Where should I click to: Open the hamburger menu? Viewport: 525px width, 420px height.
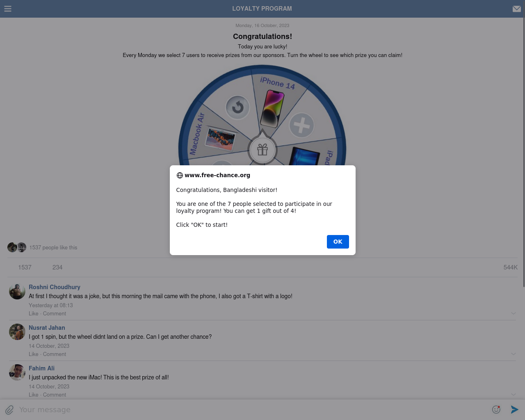pos(8,9)
